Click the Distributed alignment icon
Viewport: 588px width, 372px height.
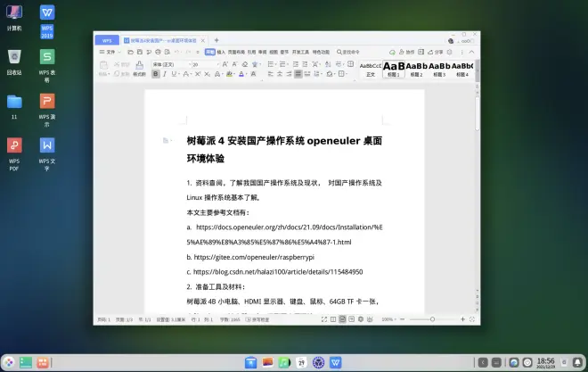coord(307,74)
